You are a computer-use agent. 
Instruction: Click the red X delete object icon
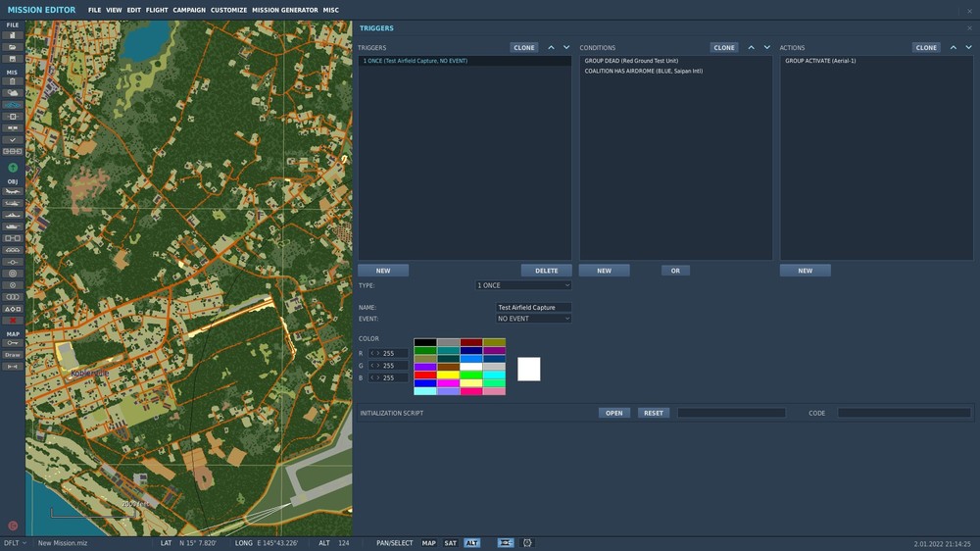[13, 321]
